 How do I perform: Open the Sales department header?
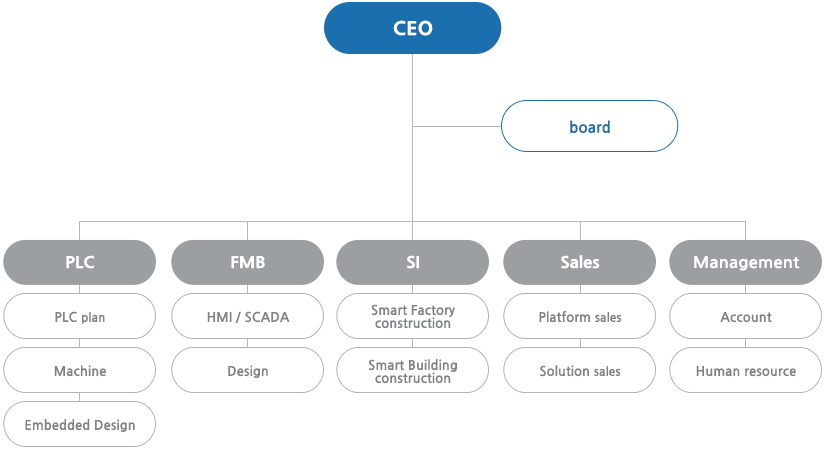(580, 262)
